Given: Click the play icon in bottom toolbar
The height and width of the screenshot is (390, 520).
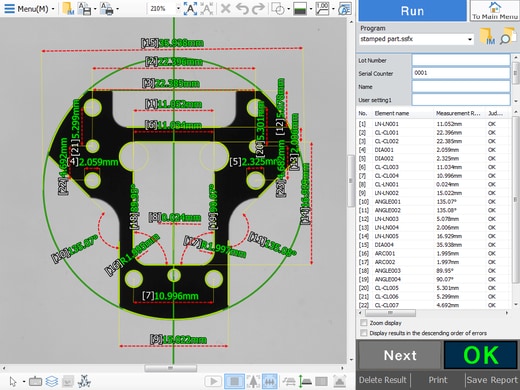Looking at the screenshot, I should click(213, 381).
